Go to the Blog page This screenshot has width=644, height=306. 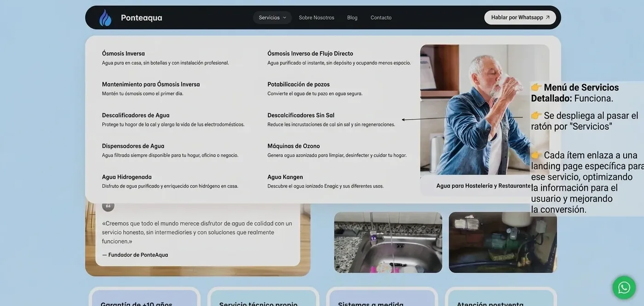coord(352,17)
